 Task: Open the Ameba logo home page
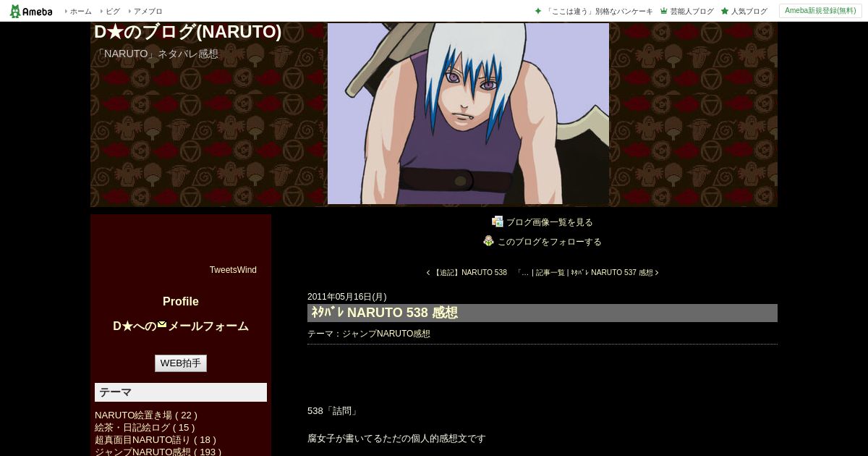point(31,11)
